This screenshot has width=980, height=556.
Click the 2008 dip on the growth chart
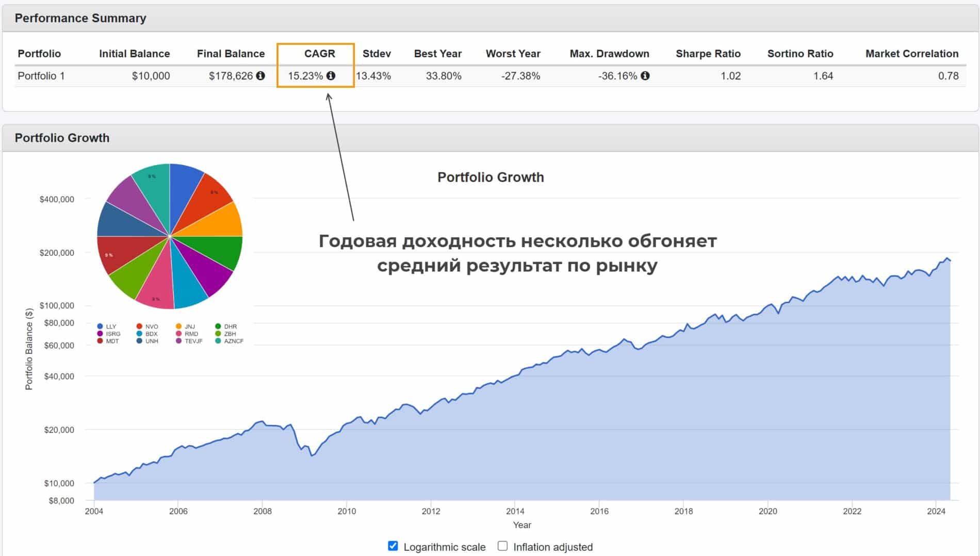312,455
